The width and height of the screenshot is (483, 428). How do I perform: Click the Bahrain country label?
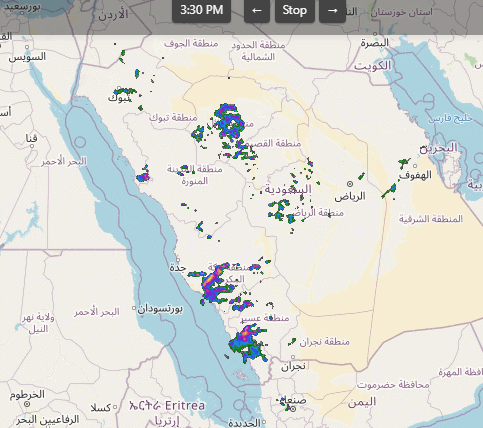click(438, 148)
